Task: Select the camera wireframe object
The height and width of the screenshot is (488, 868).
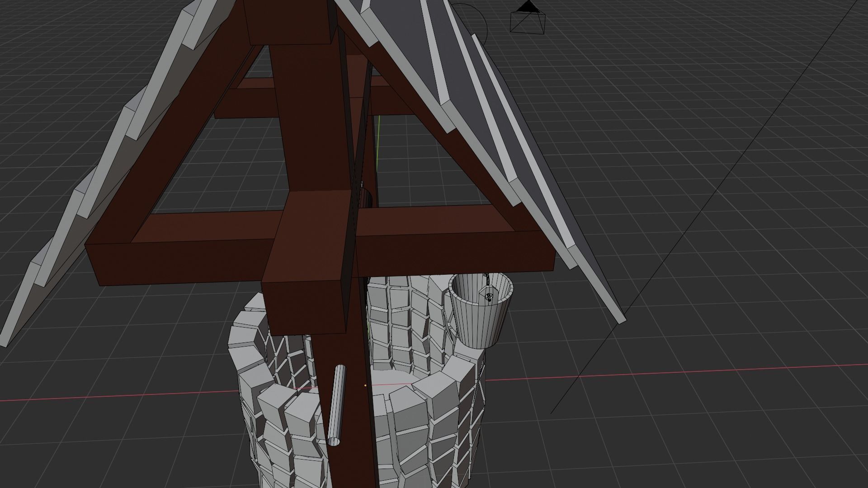Action: (528, 18)
